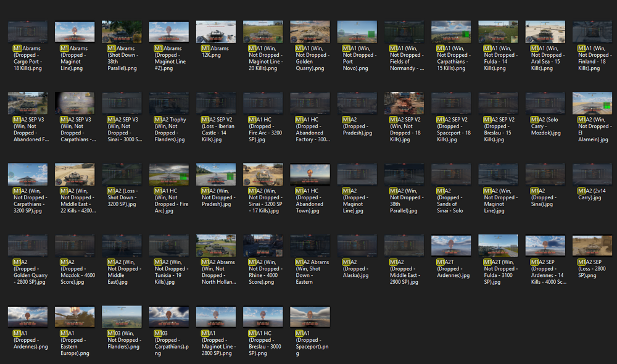617x364 pixels.
Task: Click M1A2 Win Not Dropped El Alamein file name
Action: [595, 130]
